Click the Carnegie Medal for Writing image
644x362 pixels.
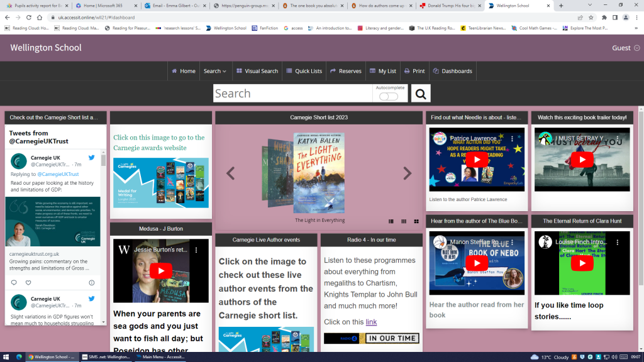pos(161,183)
